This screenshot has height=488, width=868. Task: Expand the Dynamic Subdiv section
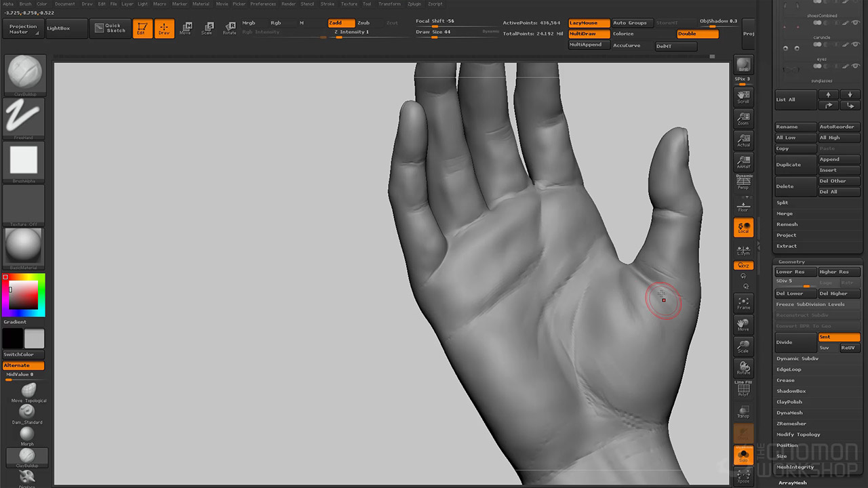(797, 359)
